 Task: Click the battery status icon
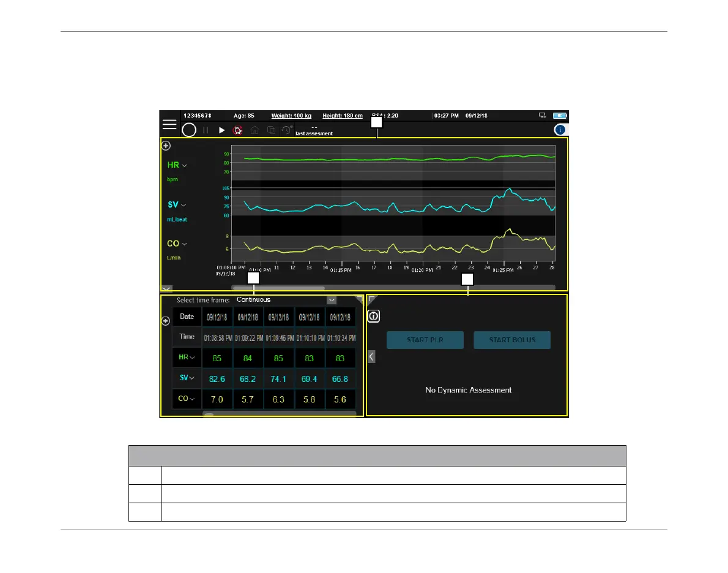[x=560, y=115]
